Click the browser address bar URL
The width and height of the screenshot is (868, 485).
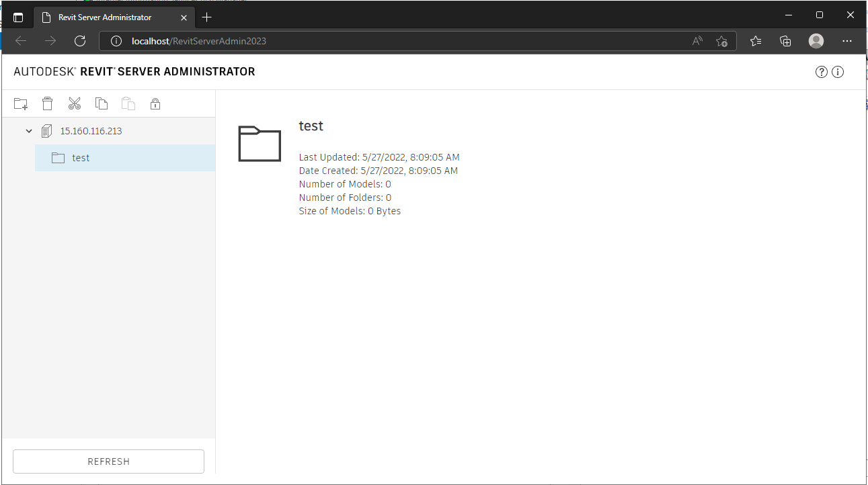point(199,41)
